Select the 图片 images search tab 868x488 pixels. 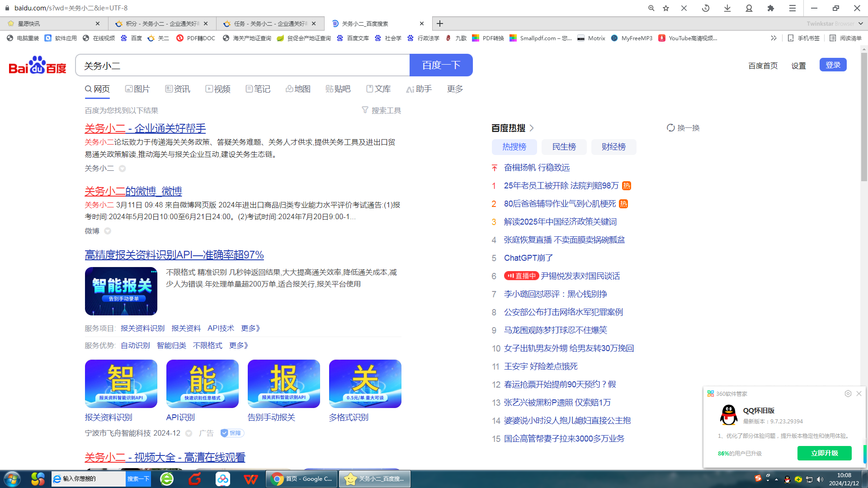pyautogui.click(x=137, y=89)
